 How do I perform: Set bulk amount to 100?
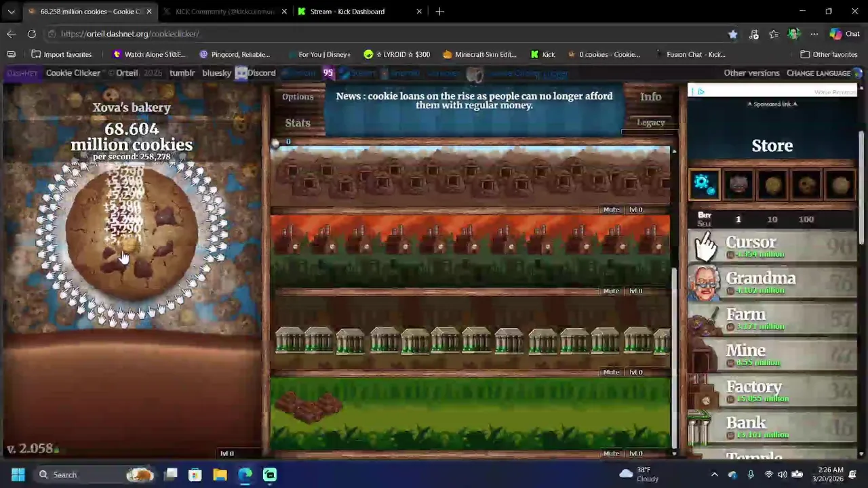tap(806, 219)
